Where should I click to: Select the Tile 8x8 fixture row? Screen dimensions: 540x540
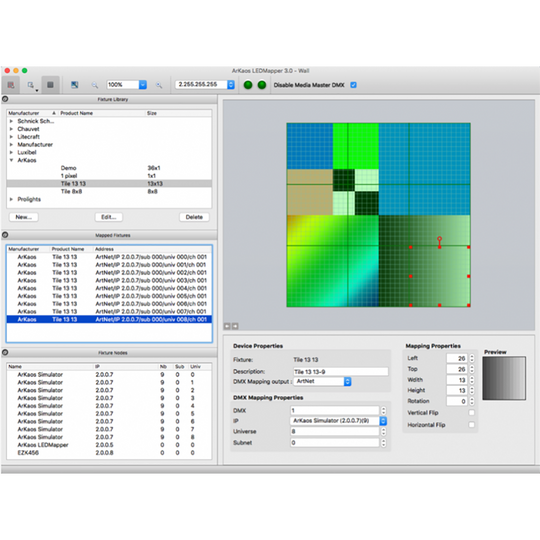pyautogui.click(x=109, y=191)
